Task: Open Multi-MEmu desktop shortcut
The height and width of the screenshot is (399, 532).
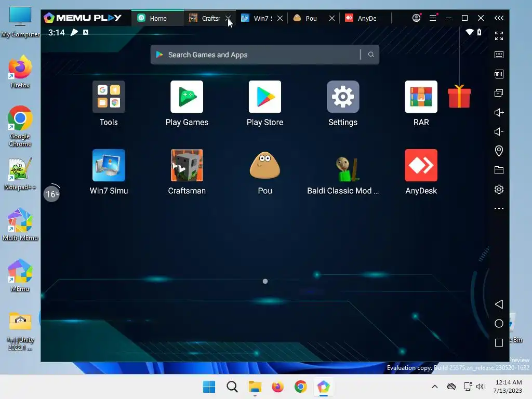Action: click(20, 224)
